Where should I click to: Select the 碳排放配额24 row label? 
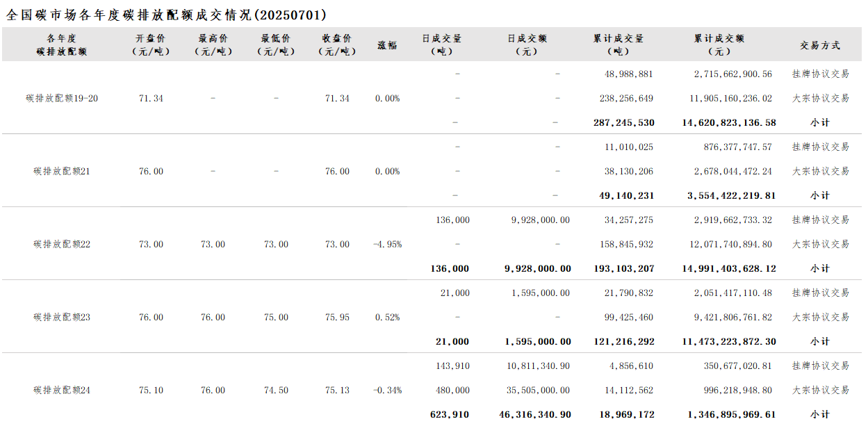pos(62,391)
